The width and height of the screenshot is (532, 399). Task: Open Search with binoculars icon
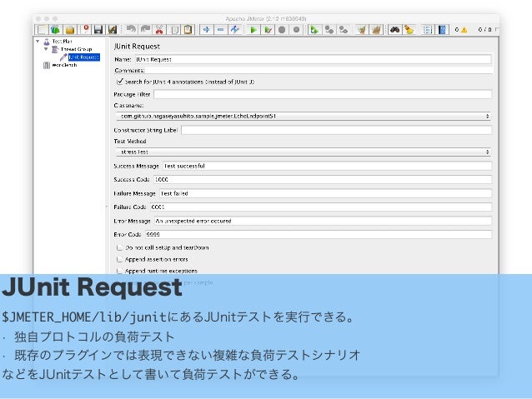(394, 30)
